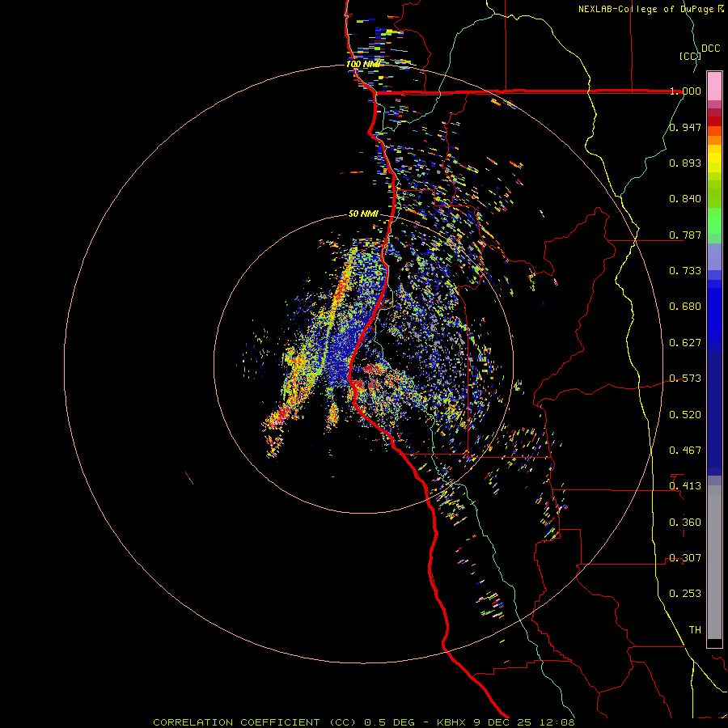Click the 1.000 value on the color scale

tap(685, 91)
